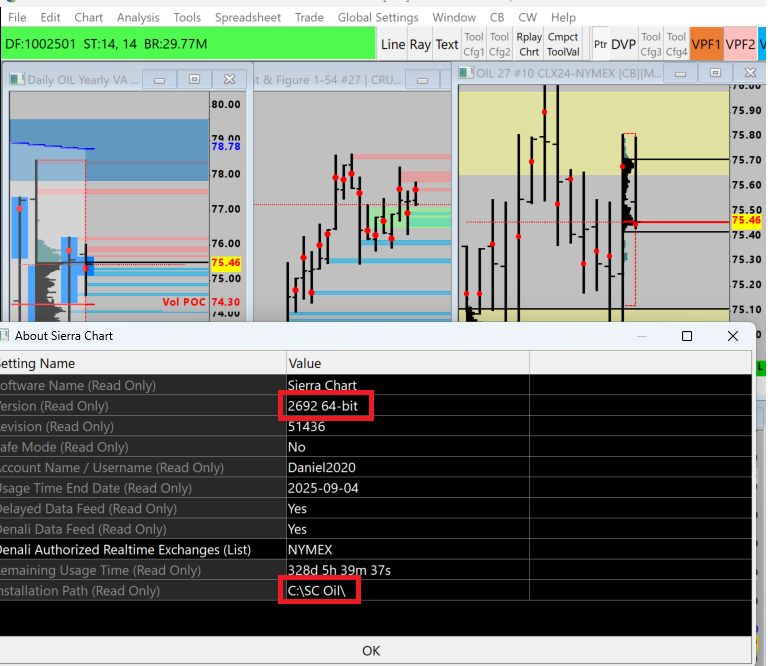Viewport: 768px width, 666px height.
Task: Select the Safe Mode value No
Action: pyautogui.click(x=296, y=447)
